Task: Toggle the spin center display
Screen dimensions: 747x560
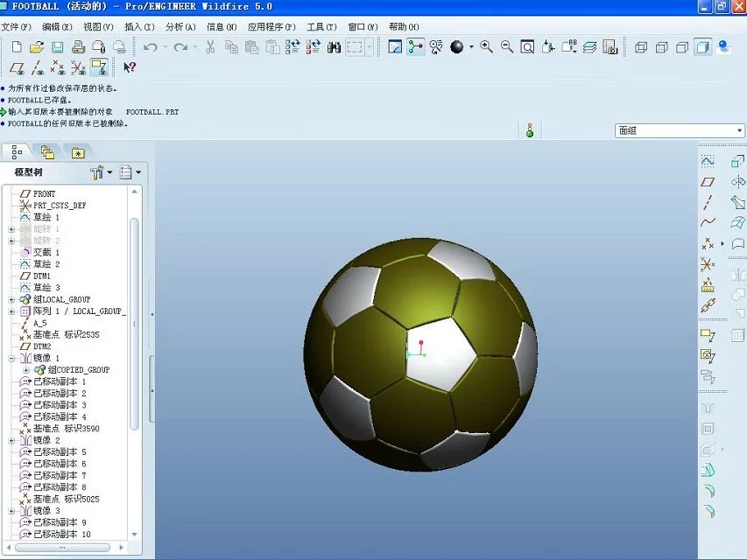Action: click(415, 46)
